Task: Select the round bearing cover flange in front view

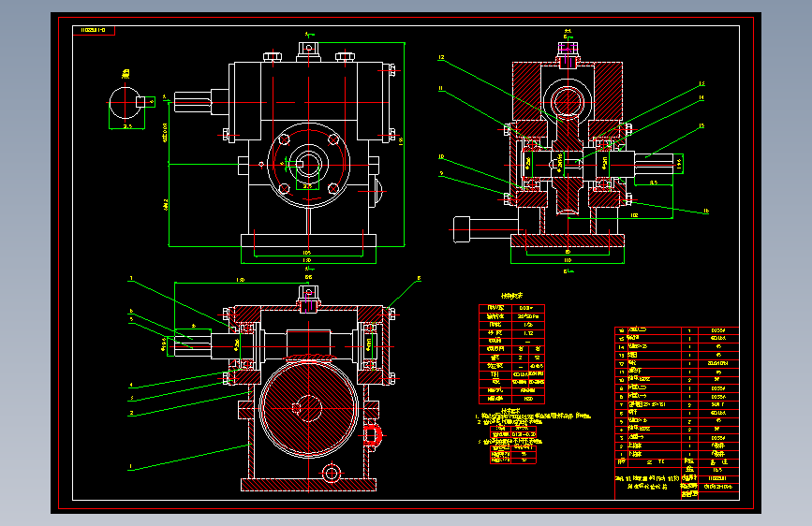Action: 309,164
